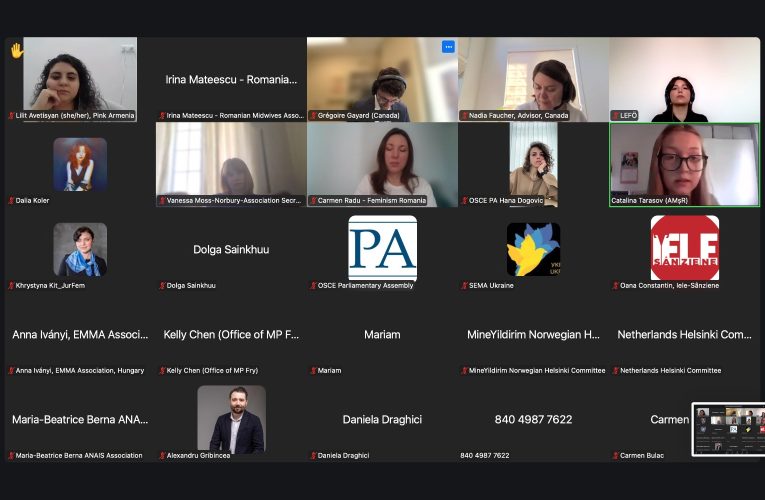Screen dimensions: 765x500
Task: Click the Dolga Sainkhuu participant tile
Action: [231, 249]
